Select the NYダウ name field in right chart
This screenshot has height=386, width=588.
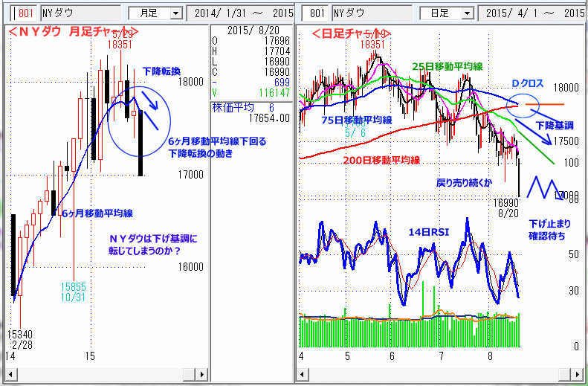372,13
